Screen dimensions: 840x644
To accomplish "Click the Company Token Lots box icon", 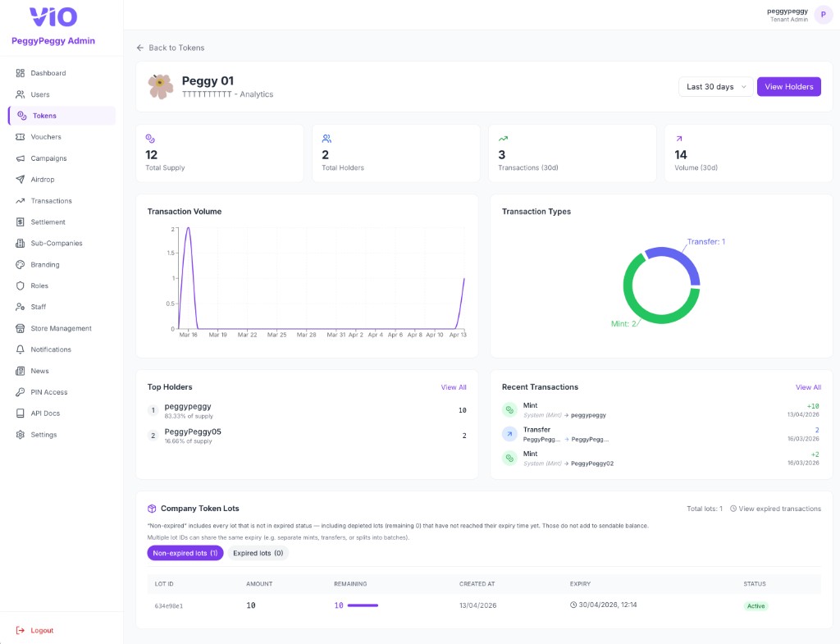I will tap(152, 509).
